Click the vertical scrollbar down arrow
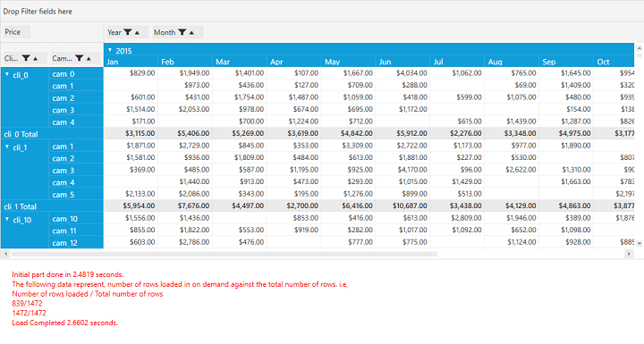 coord(639,243)
